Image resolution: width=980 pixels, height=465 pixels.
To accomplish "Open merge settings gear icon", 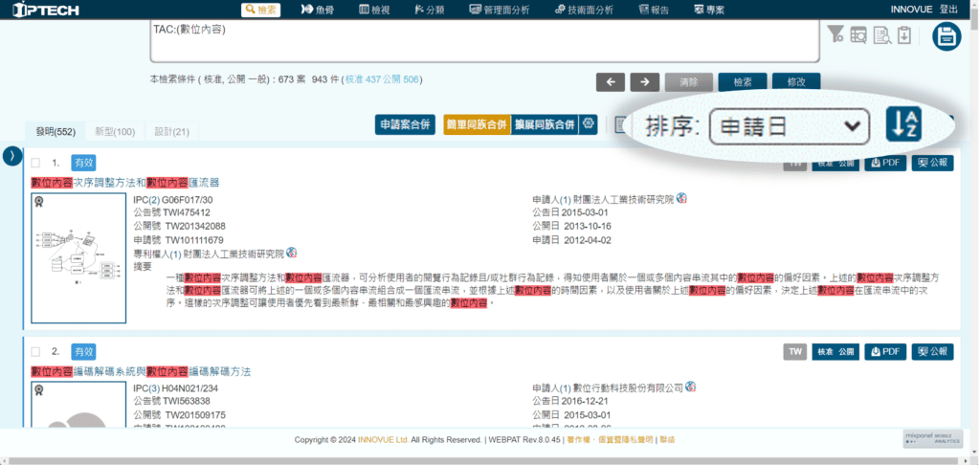I will [590, 124].
